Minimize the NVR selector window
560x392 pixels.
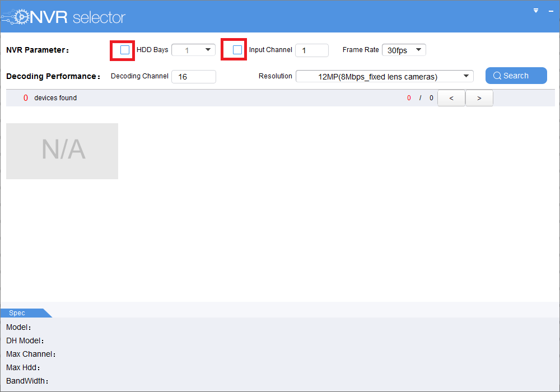pyautogui.click(x=550, y=11)
